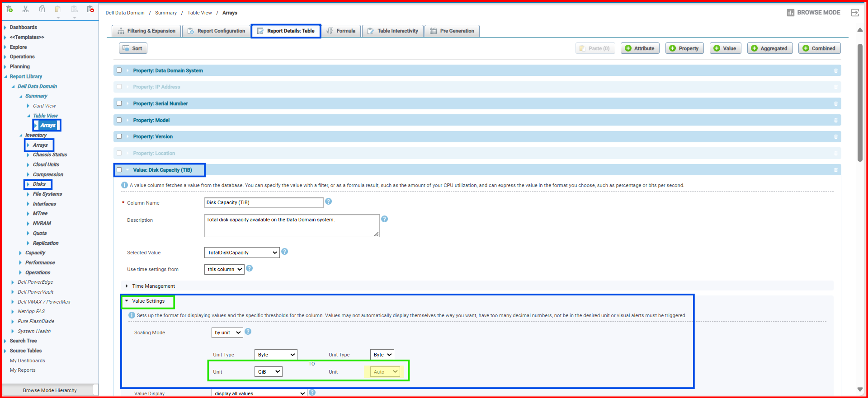868x398 pixels.
Task: Open help icon beside Scaling Mode dropdown
Action: pyautogui.click(x=248, y=332)
